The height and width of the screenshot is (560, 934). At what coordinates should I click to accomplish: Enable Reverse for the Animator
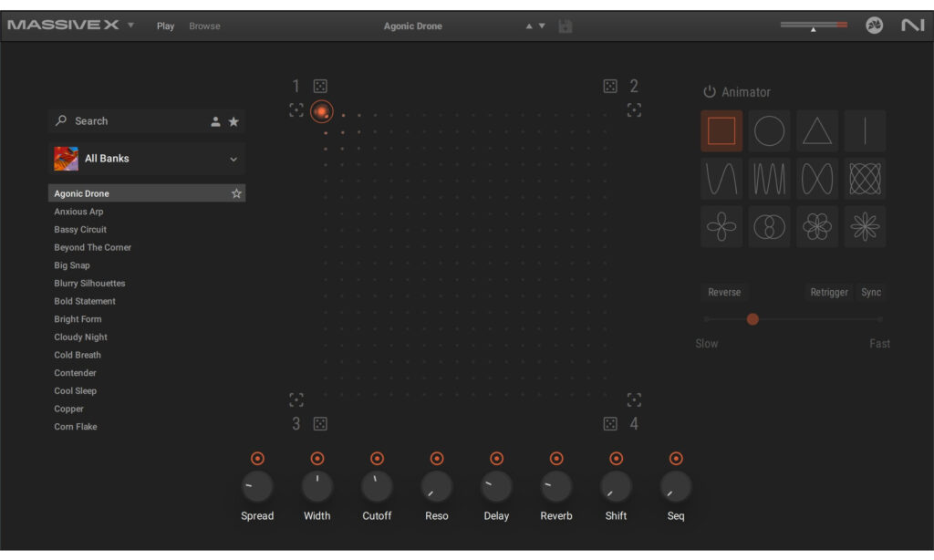click(x=724, y=292)
